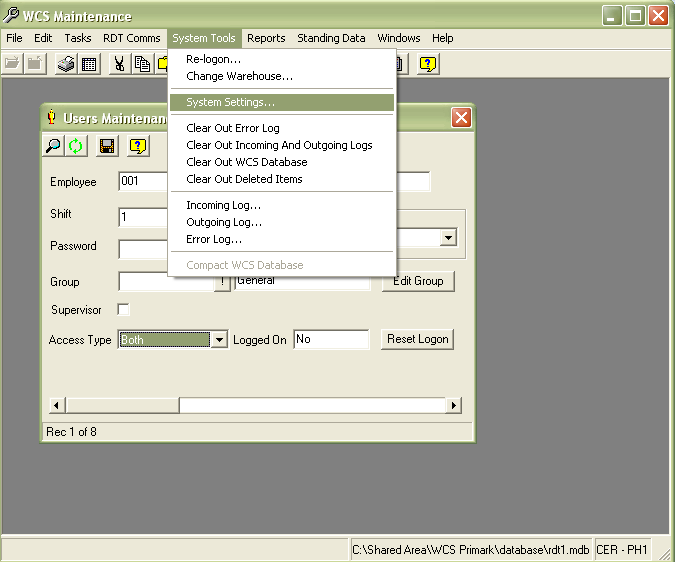Open the Windows menu
This screenshot has width=675, height=562.
(399, 38)
